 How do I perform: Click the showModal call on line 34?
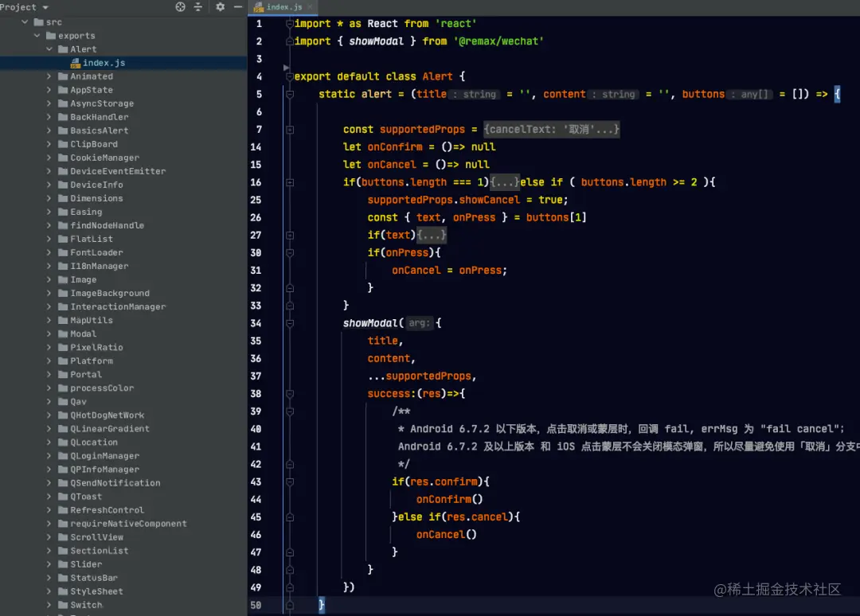[x=371, y=323]
